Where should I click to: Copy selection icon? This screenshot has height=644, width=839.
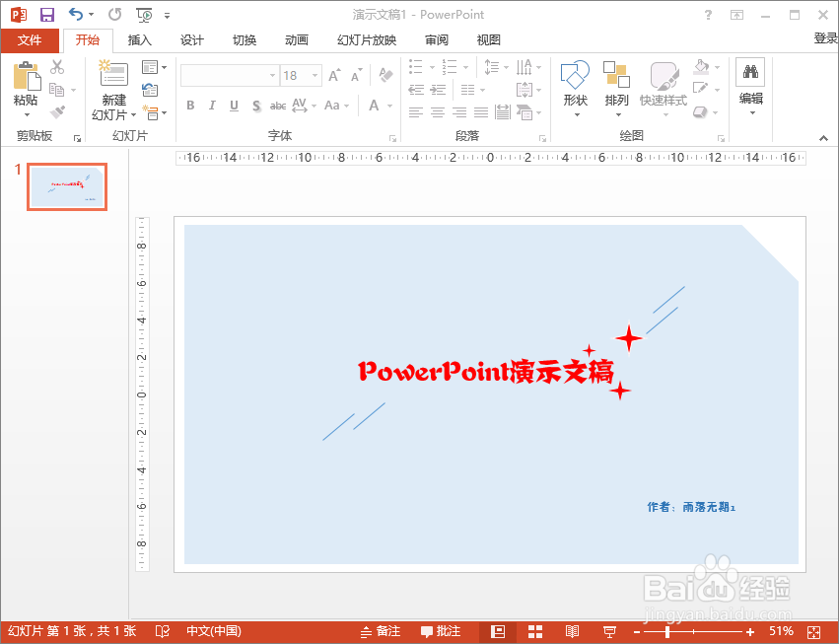57,90
